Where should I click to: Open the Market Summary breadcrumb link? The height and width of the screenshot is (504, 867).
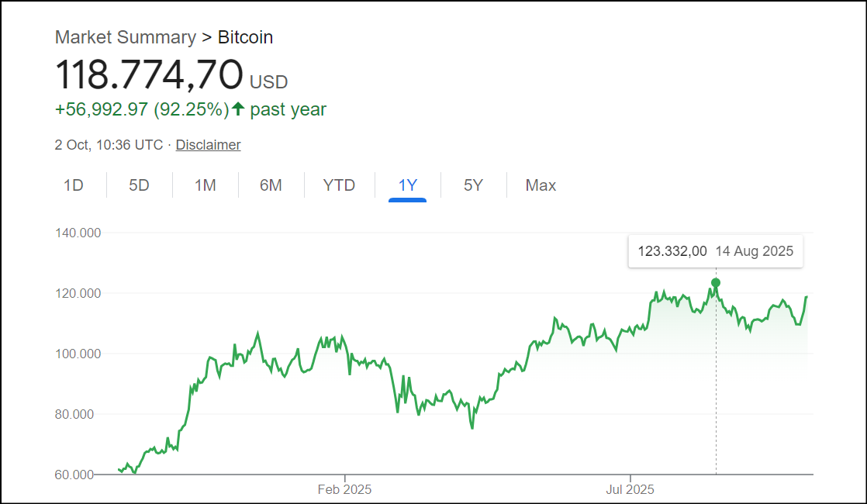point(125,37)
